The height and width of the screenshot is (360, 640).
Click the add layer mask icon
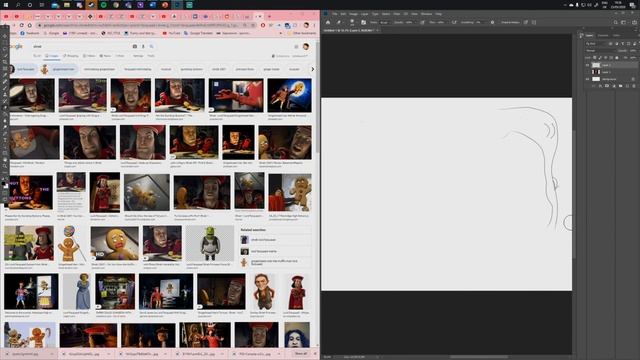coord(607,86)
